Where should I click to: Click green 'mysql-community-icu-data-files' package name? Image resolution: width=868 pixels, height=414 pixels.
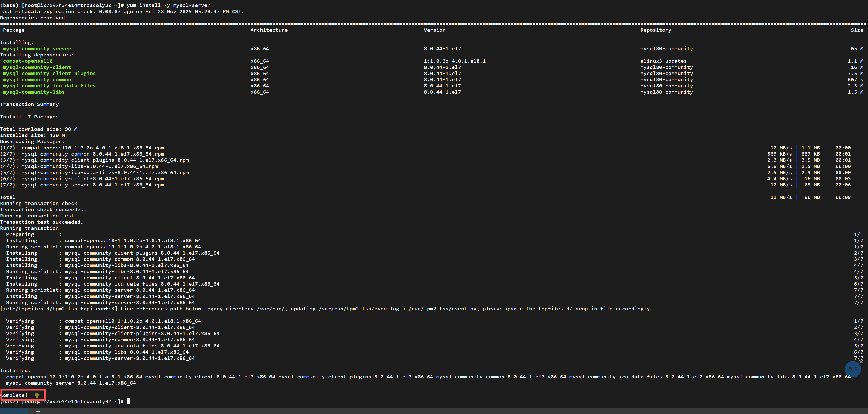49,86
